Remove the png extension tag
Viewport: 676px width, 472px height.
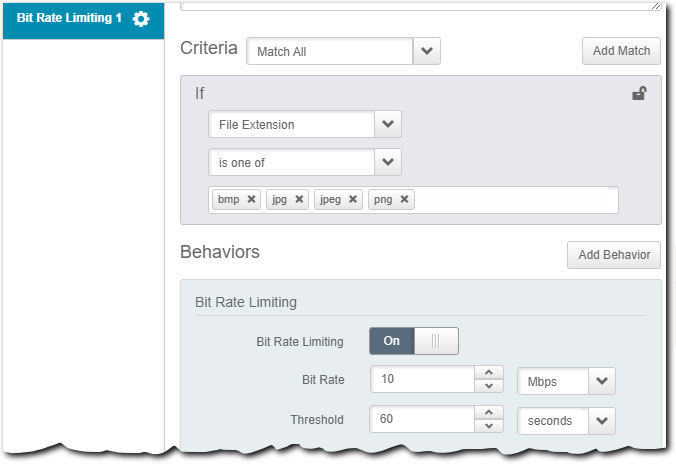405,199
